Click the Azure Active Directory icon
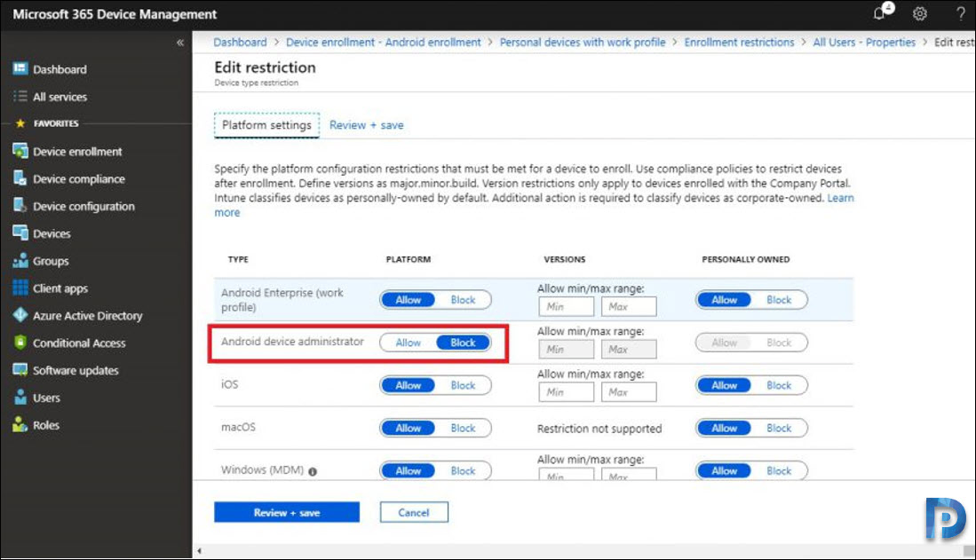This screenshot has height=560, width=976. pos(20,315)
